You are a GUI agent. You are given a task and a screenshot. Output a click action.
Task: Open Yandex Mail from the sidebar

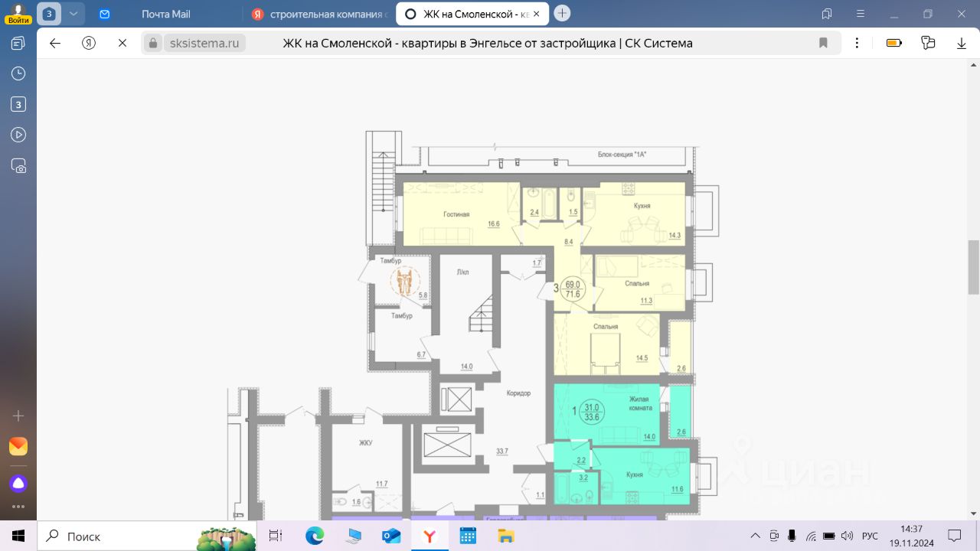[18, 446]
